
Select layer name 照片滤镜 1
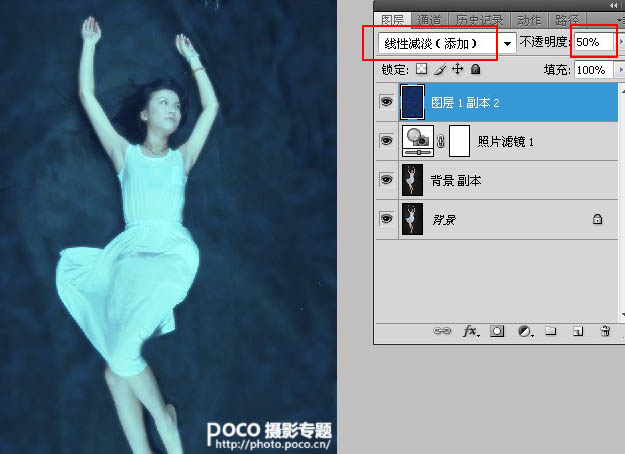(505, 142)
